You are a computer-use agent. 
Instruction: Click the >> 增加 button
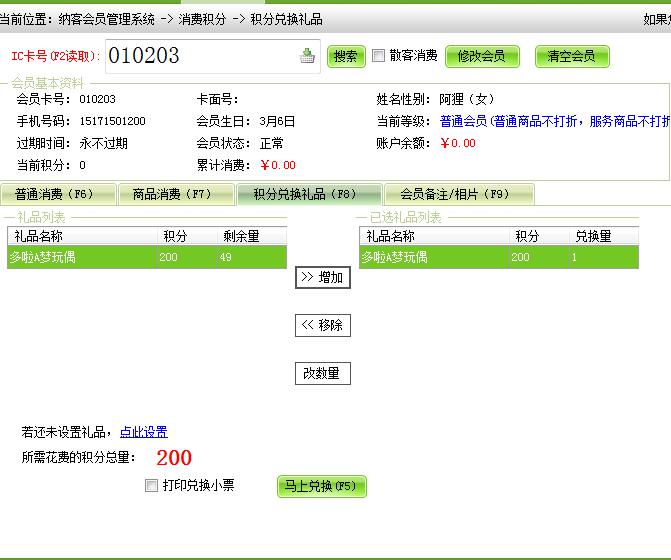coord(322,277)
